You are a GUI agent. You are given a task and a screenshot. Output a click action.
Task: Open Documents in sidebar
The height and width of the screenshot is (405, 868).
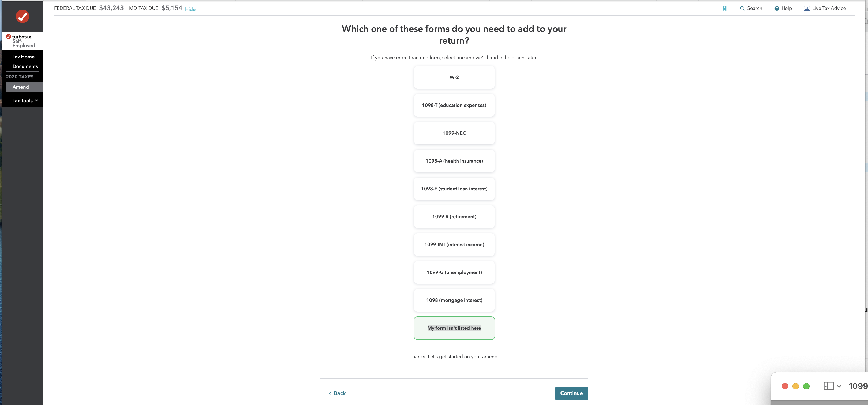[x=25, y=66]
